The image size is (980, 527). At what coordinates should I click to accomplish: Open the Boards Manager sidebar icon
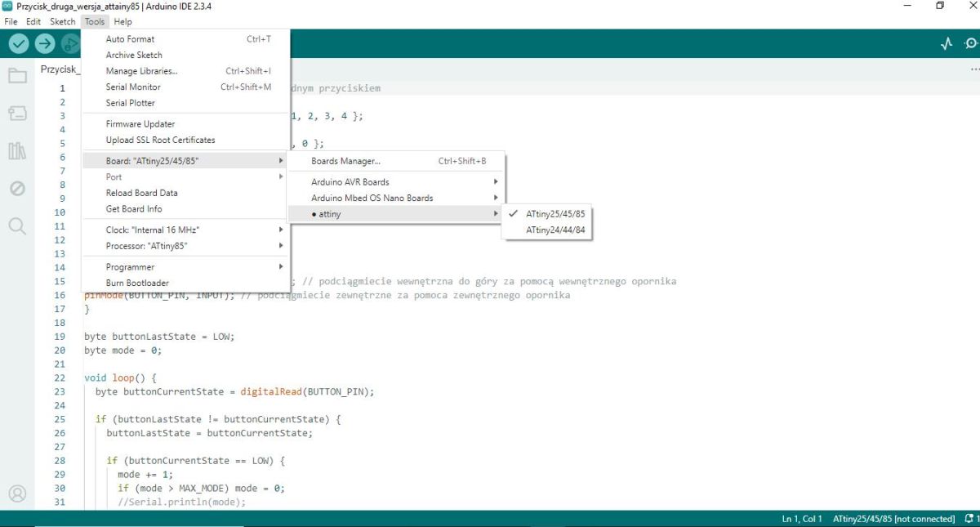[x=17, y=114]
